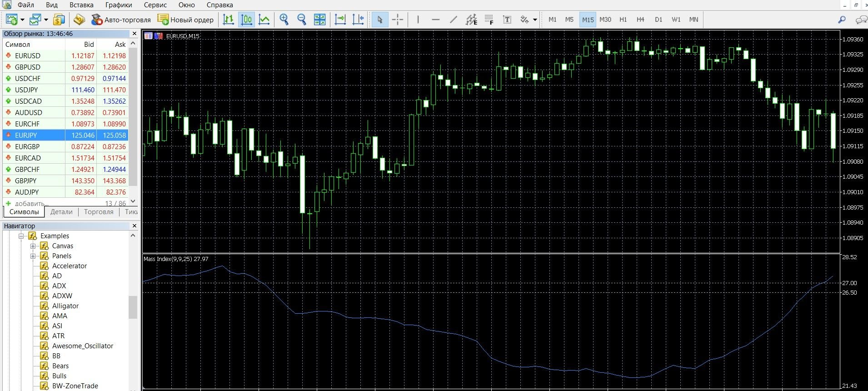The width and height of the screenshot is (868, 391).
Task: Switch to the Торговля tab
Action: [99, 212]
